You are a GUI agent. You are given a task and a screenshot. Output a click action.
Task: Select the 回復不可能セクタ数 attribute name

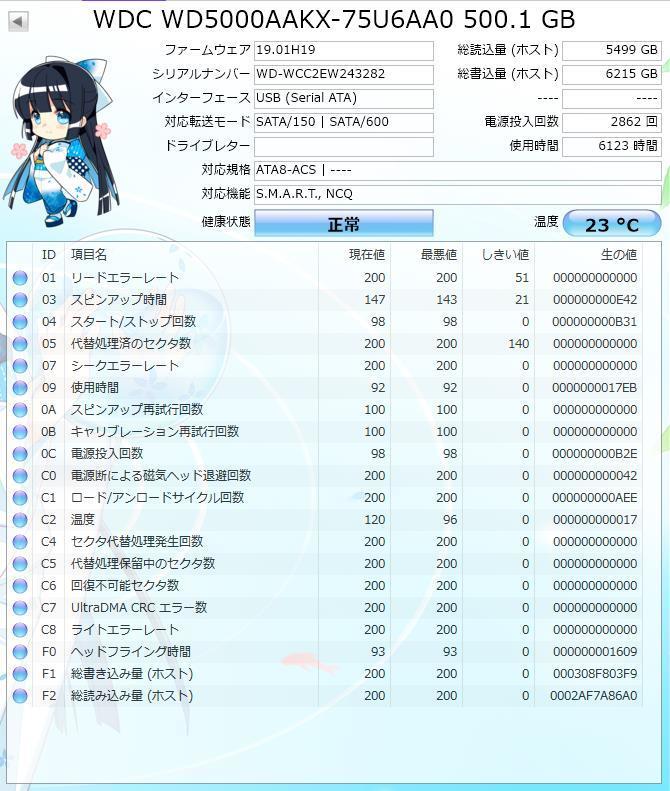(x=125, y=586)
